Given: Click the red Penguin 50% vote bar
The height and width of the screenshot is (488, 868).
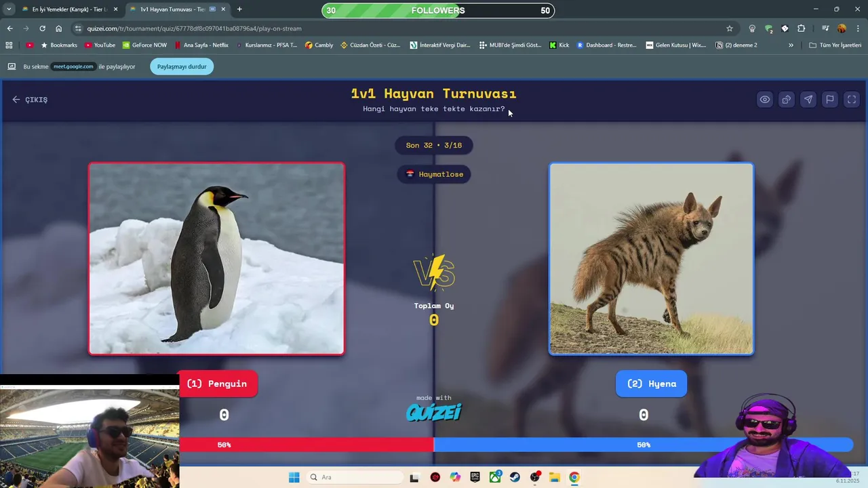Looking at the screenshot, I should click(x=307, y=445).
